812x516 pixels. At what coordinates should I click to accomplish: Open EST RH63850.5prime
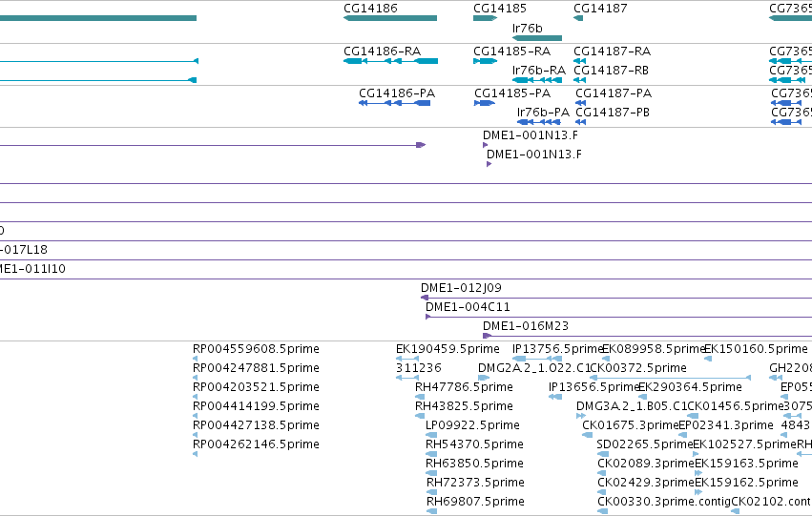point(474,464)
